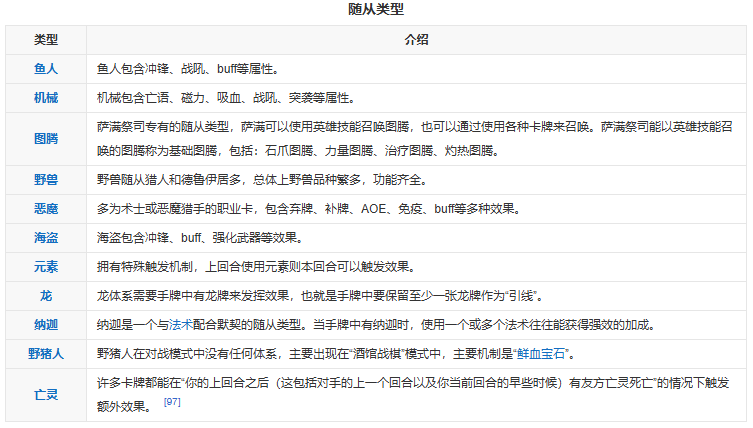Viewport: 753px width, 428px height.
Task: Open the 恶魔 link
Action: pos(46,208)
